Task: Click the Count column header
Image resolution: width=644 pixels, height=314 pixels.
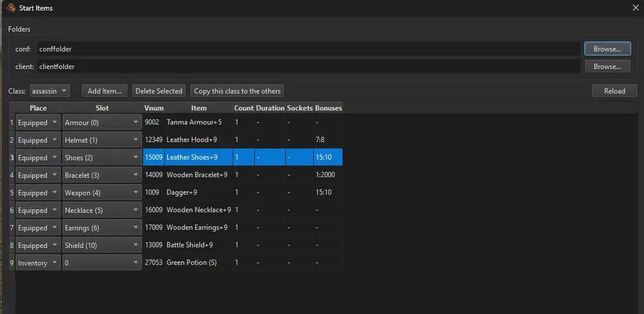Action: coord(244,108)
